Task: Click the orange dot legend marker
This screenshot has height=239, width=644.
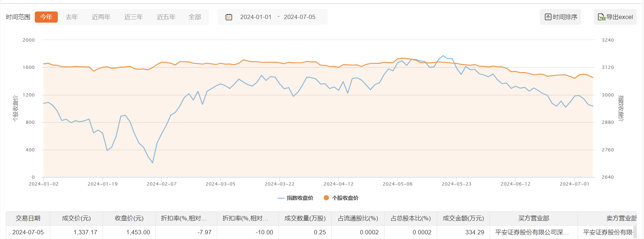Action: click(x=326, y=198)
